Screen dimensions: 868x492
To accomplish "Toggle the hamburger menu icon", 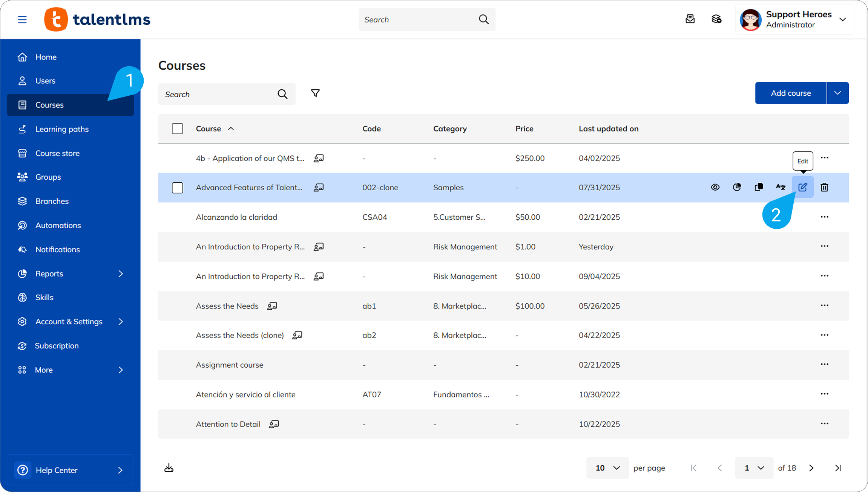I will click(x=22, y=20).
